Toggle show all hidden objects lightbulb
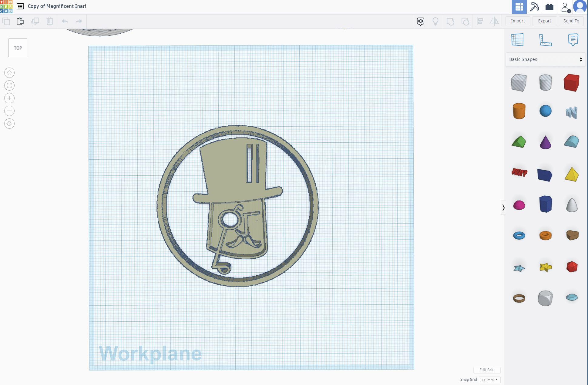Screen dimensions: 588x385 coord(435,21)
